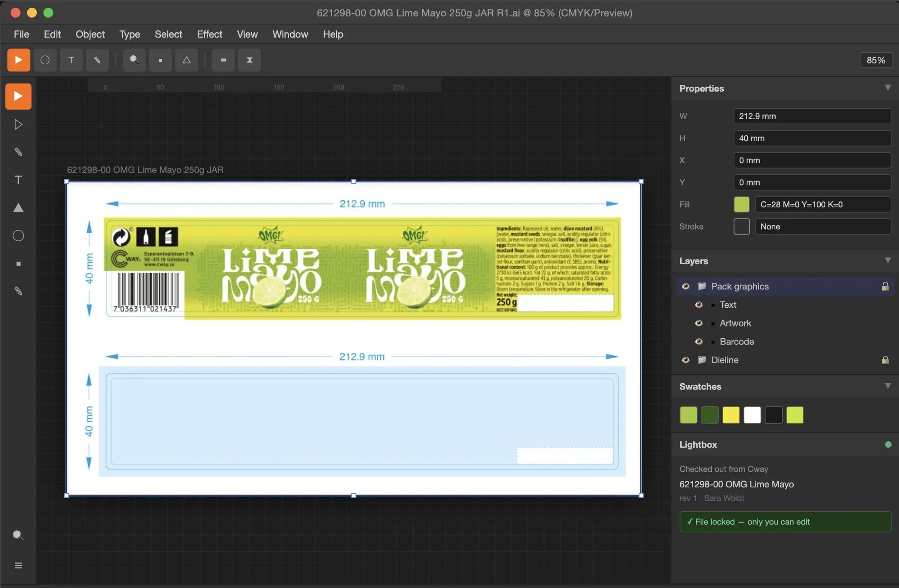Click the File locked status button
Viewport: 899px width, 588px height.
[785, 522]
